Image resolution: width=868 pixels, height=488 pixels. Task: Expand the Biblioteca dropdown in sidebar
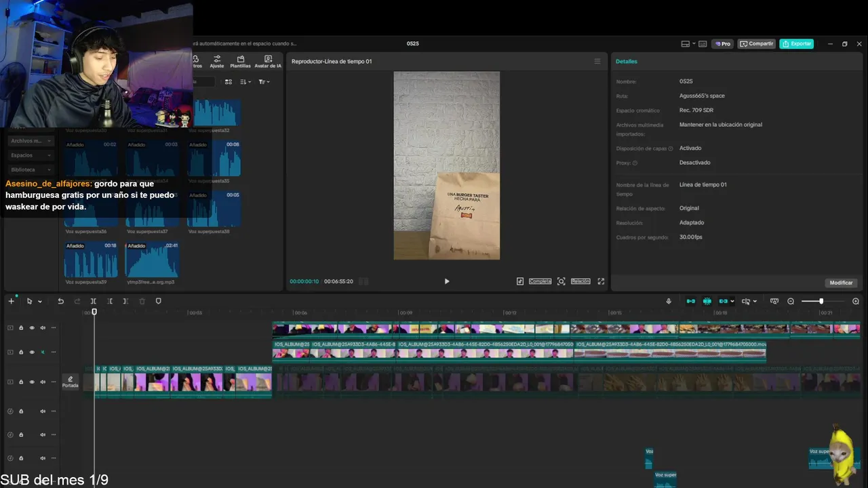[31, 169]
